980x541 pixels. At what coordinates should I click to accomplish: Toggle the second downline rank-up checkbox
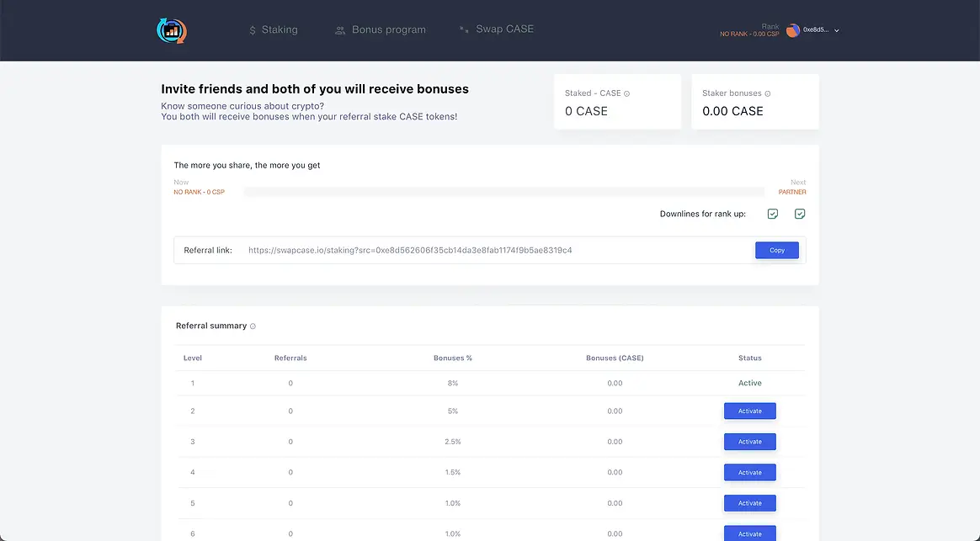coord(800,214)
